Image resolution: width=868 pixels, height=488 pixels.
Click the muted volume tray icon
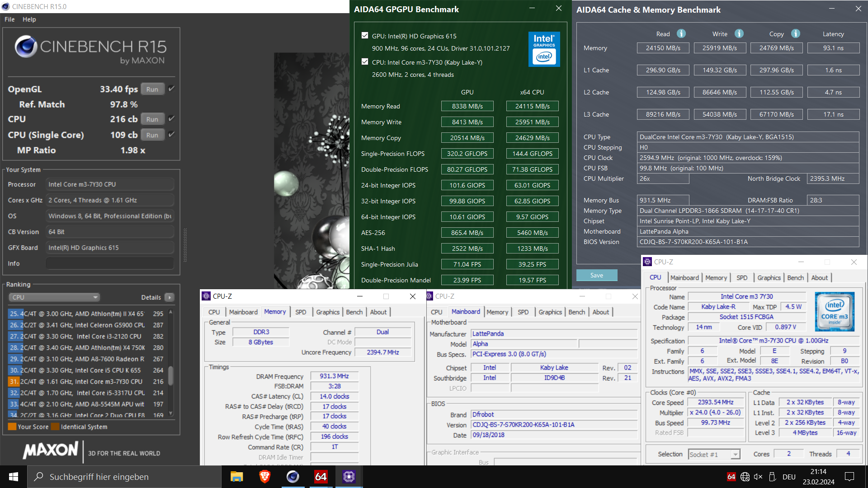tap(758, 477)
